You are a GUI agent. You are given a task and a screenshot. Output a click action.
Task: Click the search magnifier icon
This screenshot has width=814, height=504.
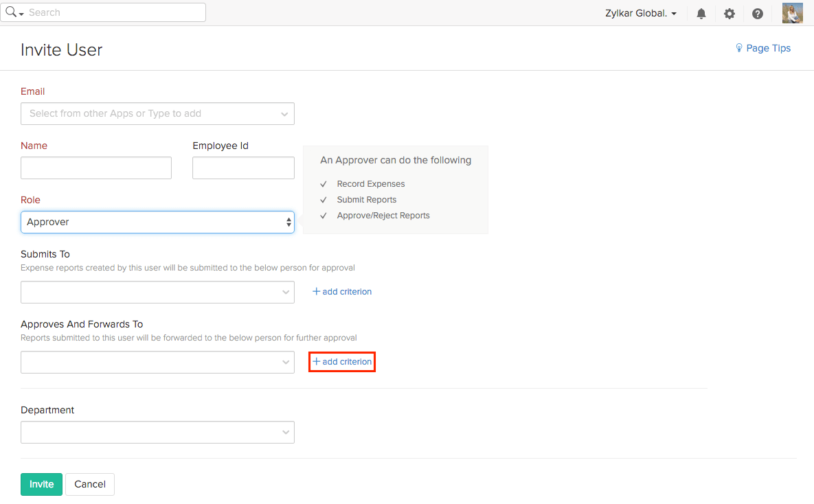point(11,12)
